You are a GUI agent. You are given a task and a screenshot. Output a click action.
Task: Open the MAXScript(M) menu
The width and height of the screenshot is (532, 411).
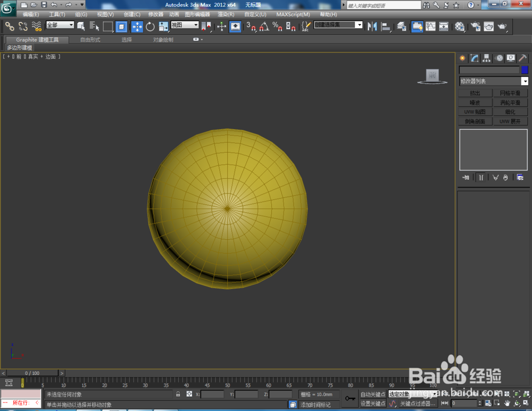point(293,14)
